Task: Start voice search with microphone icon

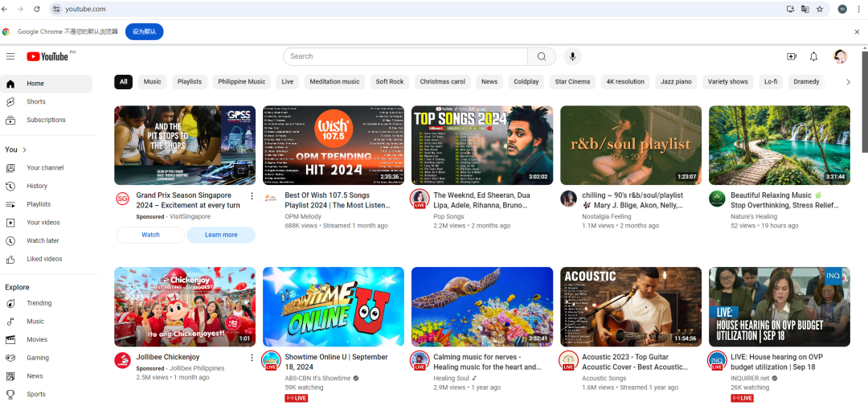Action: pos(572,56)
